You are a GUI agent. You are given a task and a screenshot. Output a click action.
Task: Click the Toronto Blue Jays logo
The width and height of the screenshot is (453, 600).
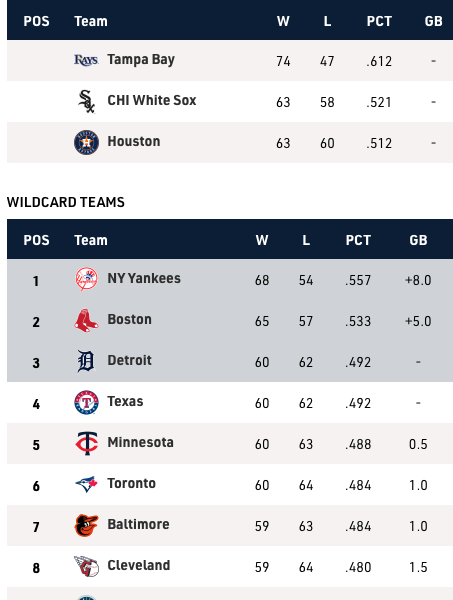pos(86,484)
